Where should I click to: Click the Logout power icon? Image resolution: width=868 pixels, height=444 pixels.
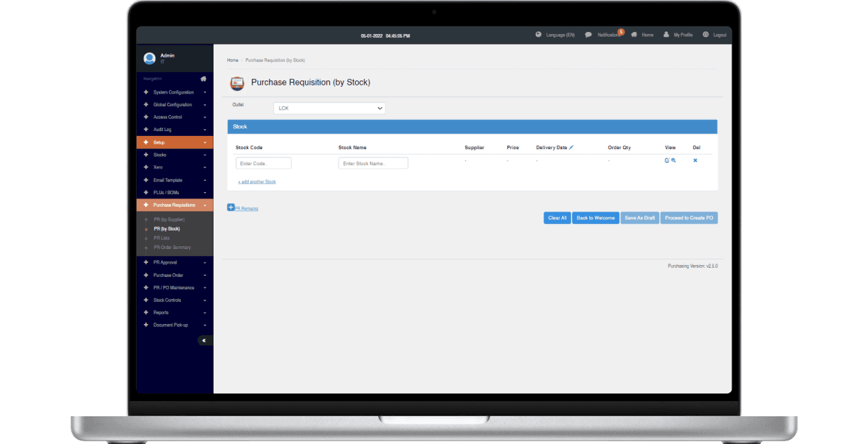(705, 34)
